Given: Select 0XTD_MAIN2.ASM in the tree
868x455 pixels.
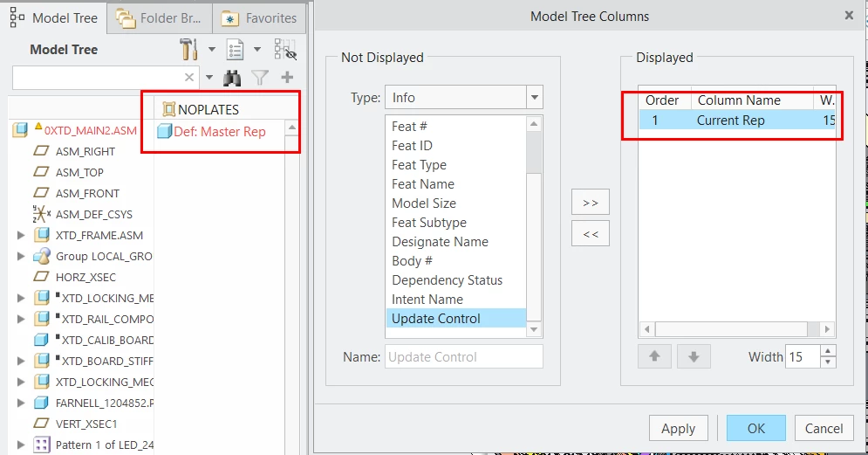Looking at the screenshot, I should click(x=90, y=131).
